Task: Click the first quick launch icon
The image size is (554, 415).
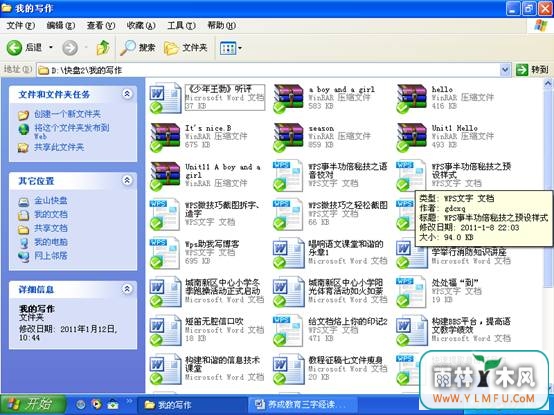Action: [81, 404]
